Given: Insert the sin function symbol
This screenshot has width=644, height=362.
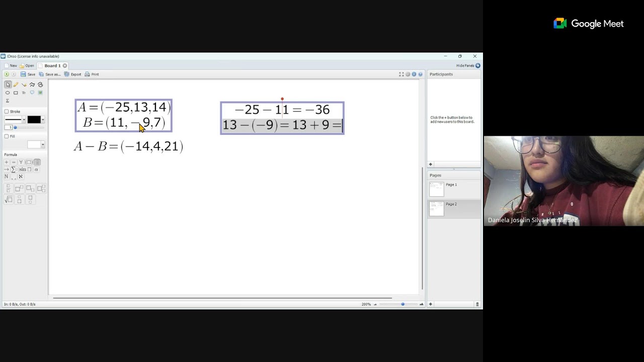Looking at the screenshot, I should [x=26, y=169].
